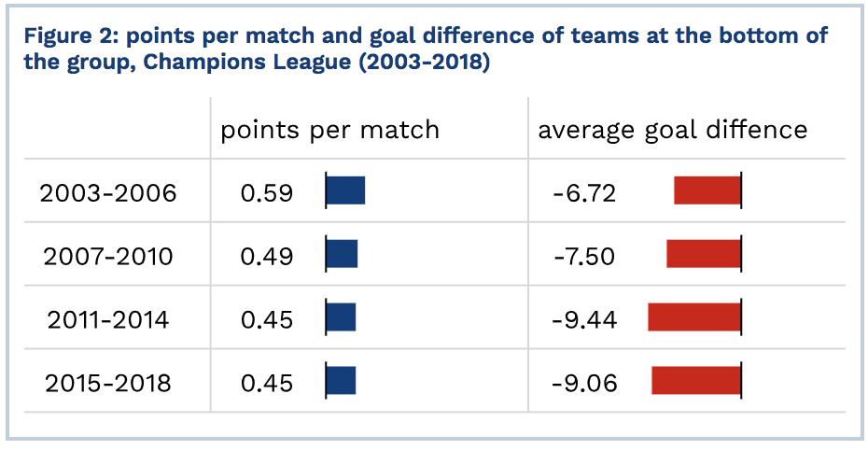The image size is (868, 450).
Task: Click the -9.44 goal difference value
Action: [584, 320]
